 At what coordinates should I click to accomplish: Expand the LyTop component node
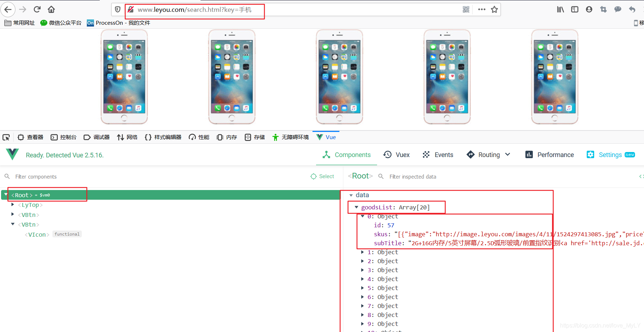[x=13, y=205]
